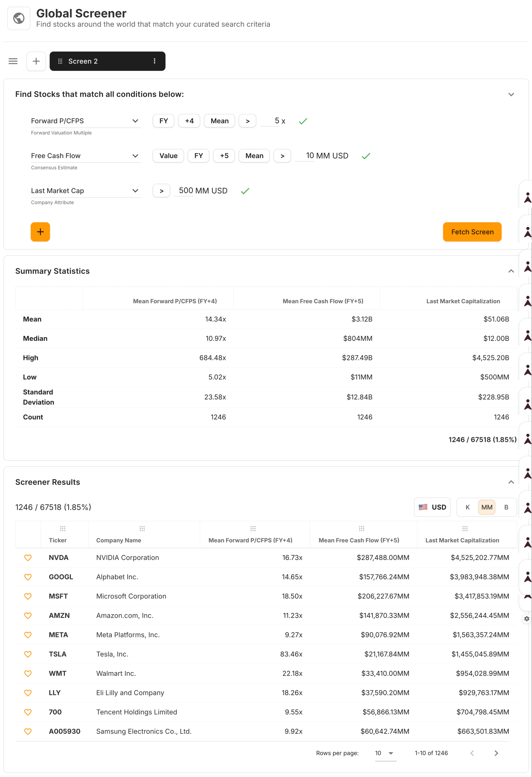This screenshot has height=777, width=532.
Task: Click FY button in Free Cash Flow row
Action: (198, 156)
